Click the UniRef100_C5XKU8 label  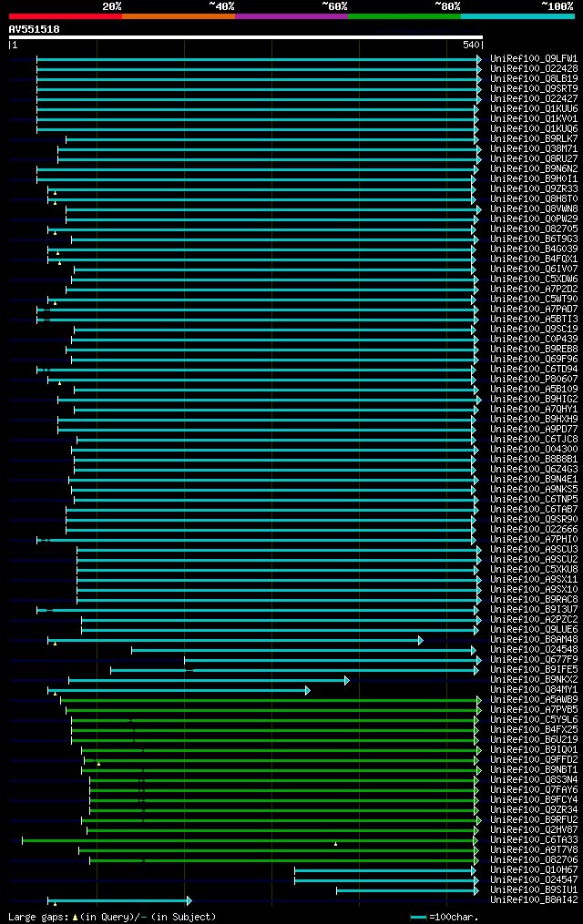pos(534,570)
